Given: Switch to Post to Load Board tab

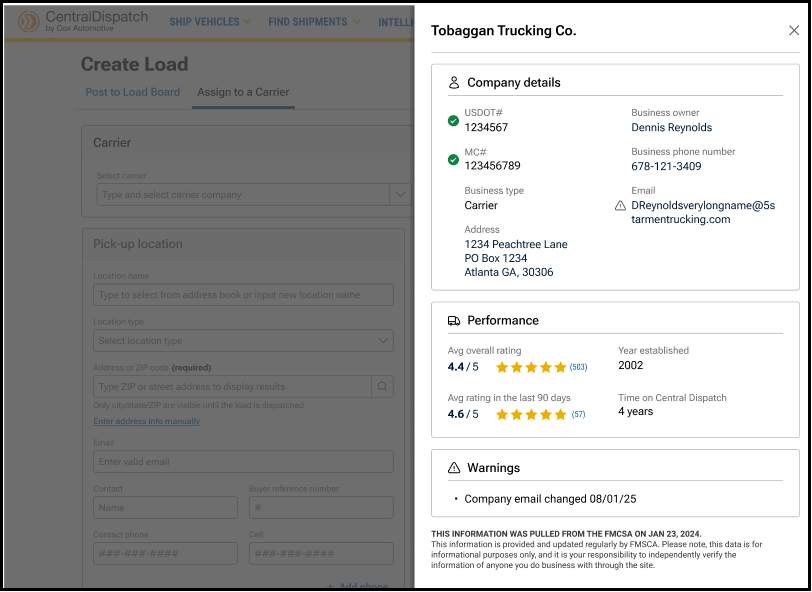Looking at the screenshot, I should pyautogui.click(x=133, y=92).
